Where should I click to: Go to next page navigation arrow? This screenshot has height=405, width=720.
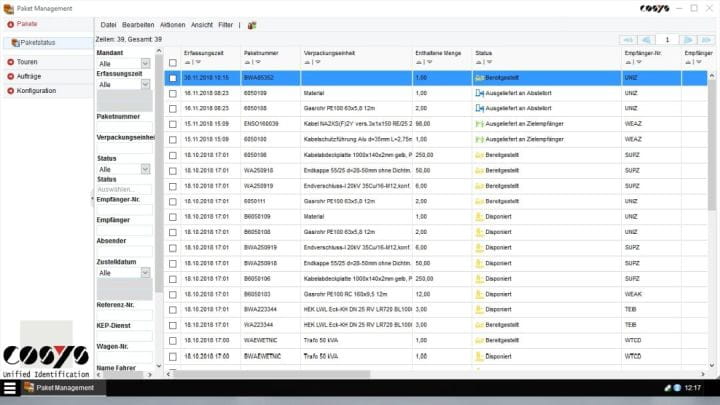click(x=688, y=40)
